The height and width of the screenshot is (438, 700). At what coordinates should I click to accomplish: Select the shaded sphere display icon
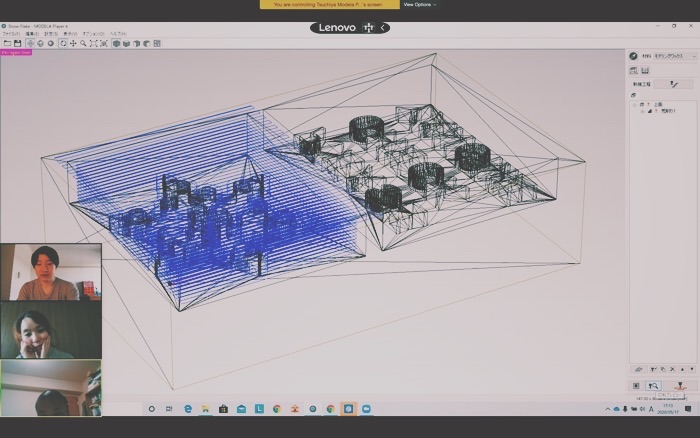(50, 43)
